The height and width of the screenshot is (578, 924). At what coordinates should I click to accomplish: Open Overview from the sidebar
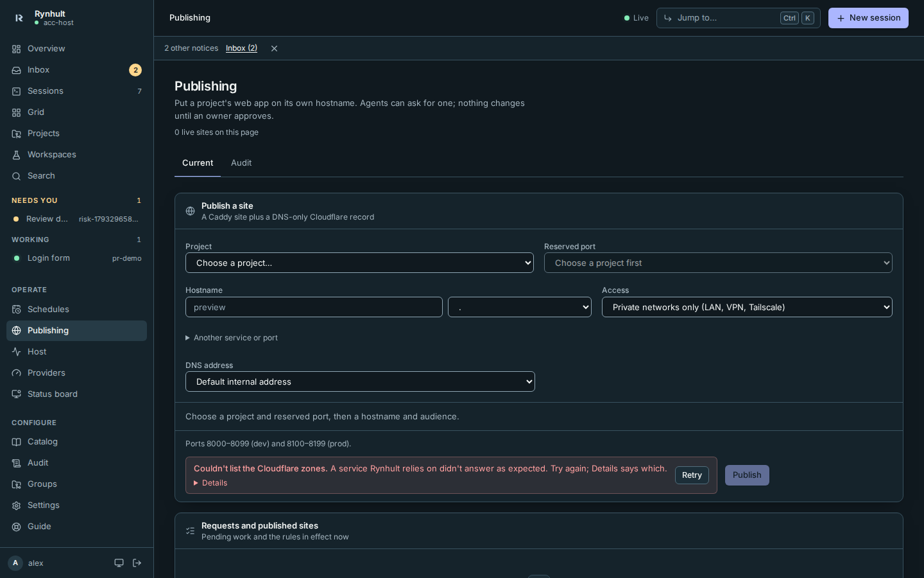tap(76, 49)
